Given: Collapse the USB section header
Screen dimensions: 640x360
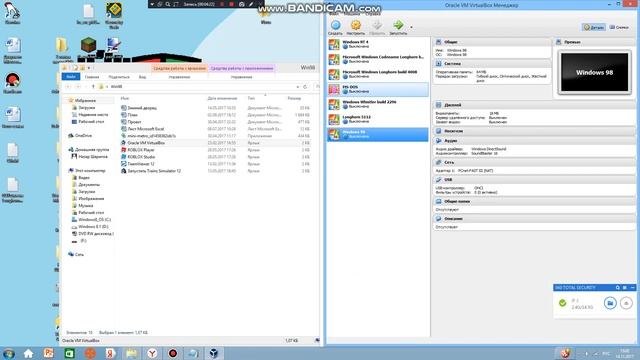Looking at the screenshot, I should coord(534,180).
